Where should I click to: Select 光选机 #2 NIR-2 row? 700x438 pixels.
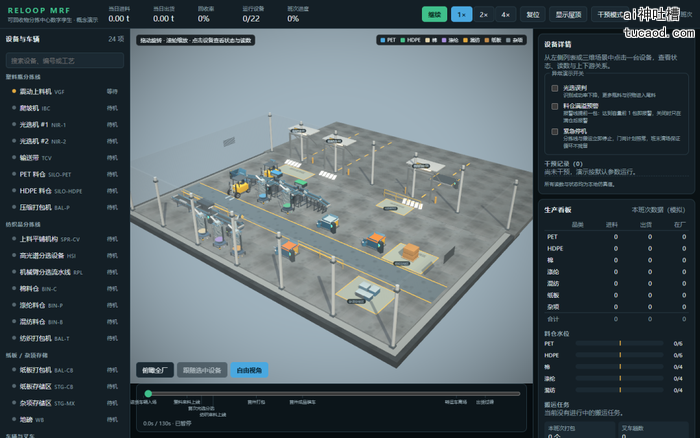[x=64, y=141]
